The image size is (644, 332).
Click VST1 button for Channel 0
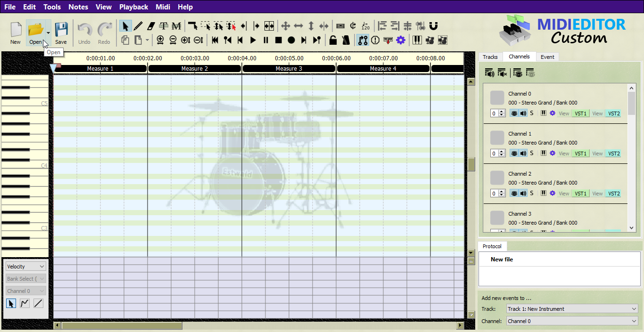580,113
